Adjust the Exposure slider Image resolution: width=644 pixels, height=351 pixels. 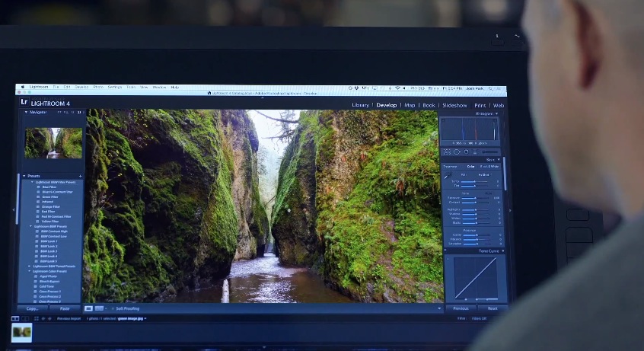[x=475, y=198]
